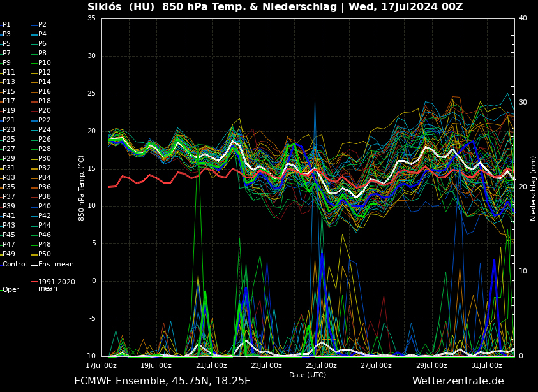Click the 850 hPa Temp. (°C) axis label
538x392 pixels.
(x=82, y=188)
